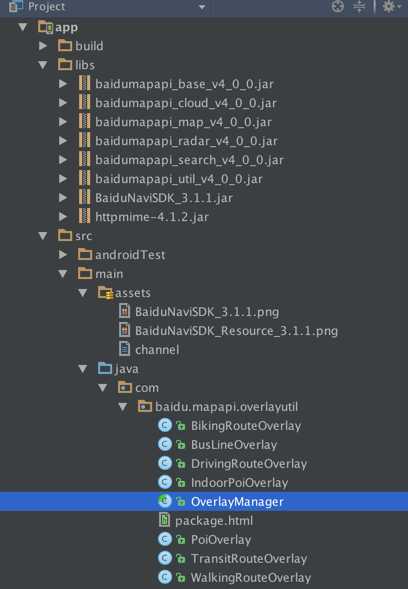Screen dimensions: 408x589
Task: Click lock icon beside BikingRouteOverlay
Action: (x=181, y=426)
